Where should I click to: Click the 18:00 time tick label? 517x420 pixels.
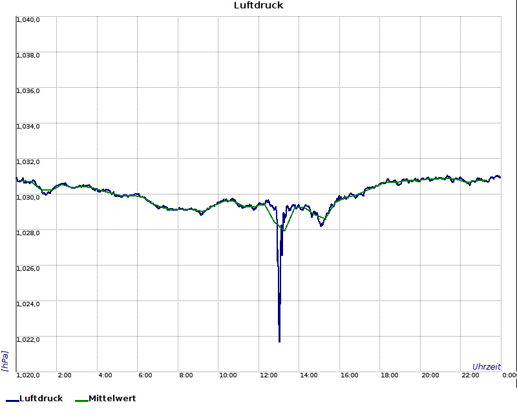[390, 375]
